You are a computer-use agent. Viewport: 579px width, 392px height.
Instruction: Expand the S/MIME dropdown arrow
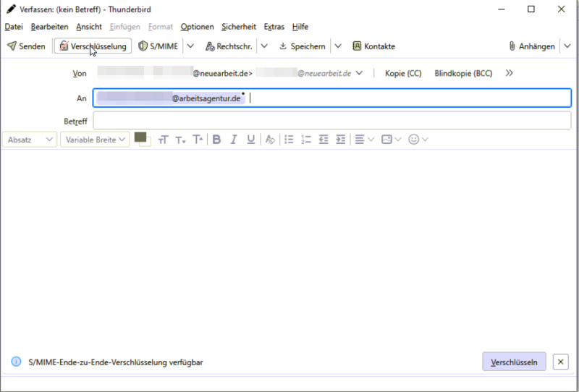tap(190, 46)
